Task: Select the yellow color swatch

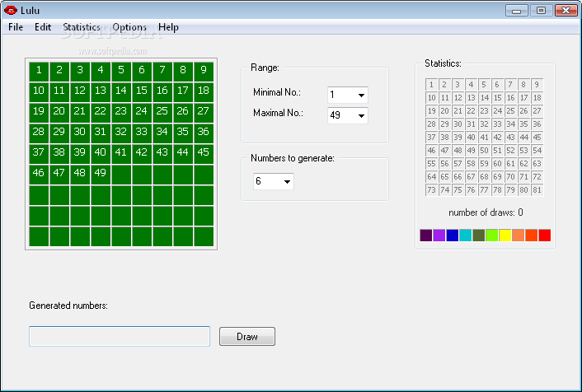Action: click(x=505, y=236)
